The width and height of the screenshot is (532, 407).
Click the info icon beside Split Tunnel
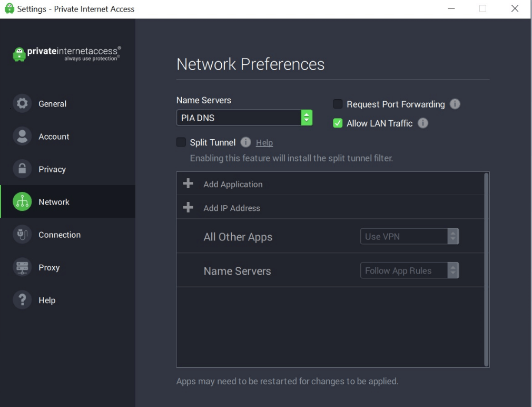tap(245, 142)
